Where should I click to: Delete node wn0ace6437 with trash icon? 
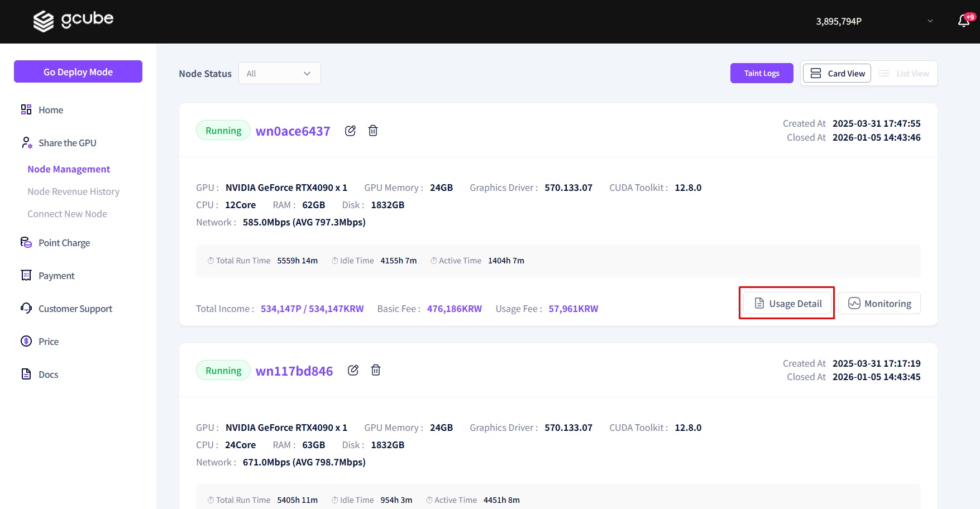(373, 131)
